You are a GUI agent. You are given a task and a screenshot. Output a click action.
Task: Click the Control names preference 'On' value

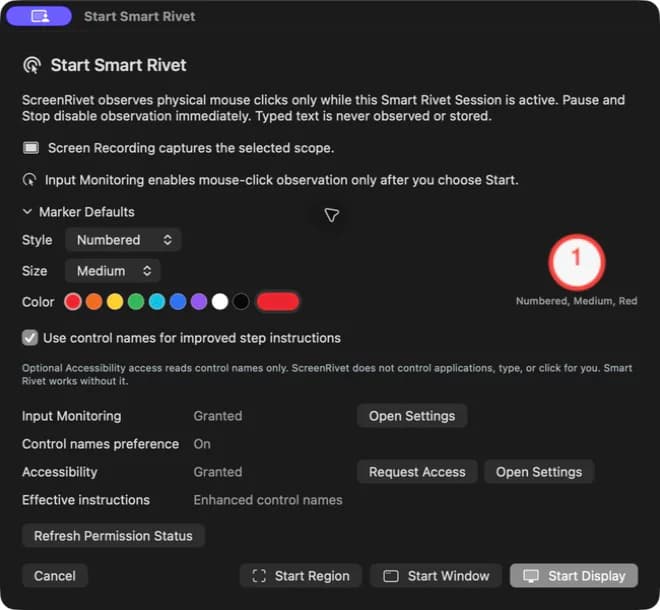click(202, 444)
